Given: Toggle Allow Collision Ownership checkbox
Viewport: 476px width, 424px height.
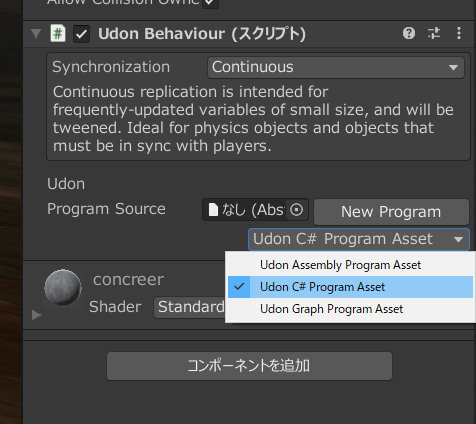Looking at the screenshot, I should [210, 3].
